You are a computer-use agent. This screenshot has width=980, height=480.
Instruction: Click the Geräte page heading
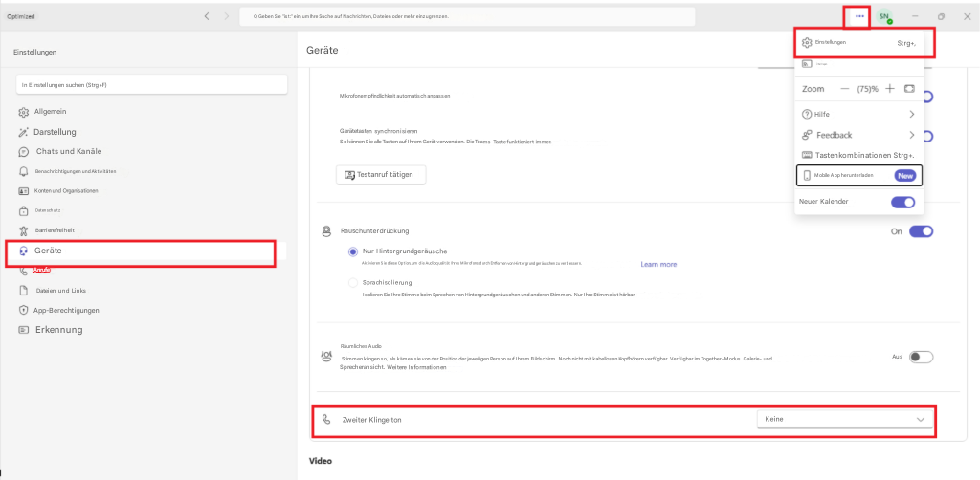coord(323,50)
